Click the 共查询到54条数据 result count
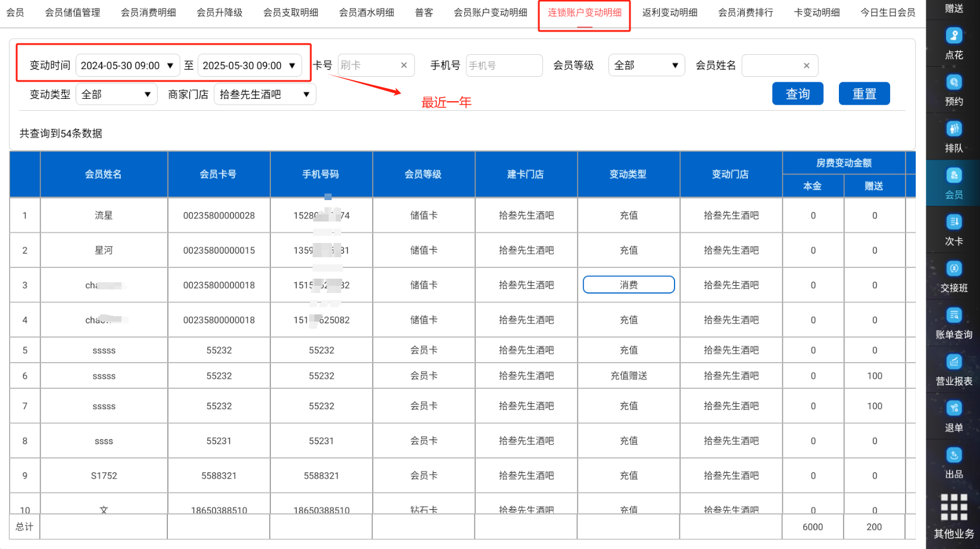Image resolution: width=980 pixels, height=549 pixels. [x=61, y=133]
